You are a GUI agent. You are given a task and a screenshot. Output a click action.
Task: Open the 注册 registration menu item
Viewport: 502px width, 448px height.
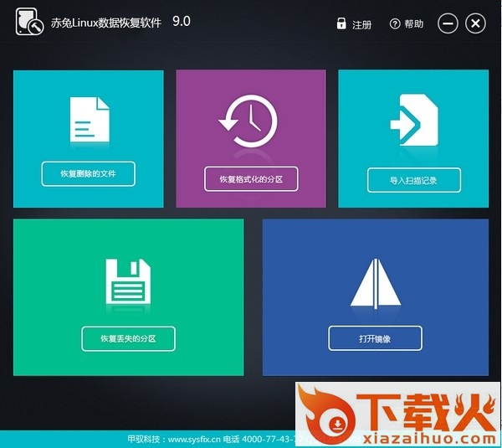pos(361,25)
